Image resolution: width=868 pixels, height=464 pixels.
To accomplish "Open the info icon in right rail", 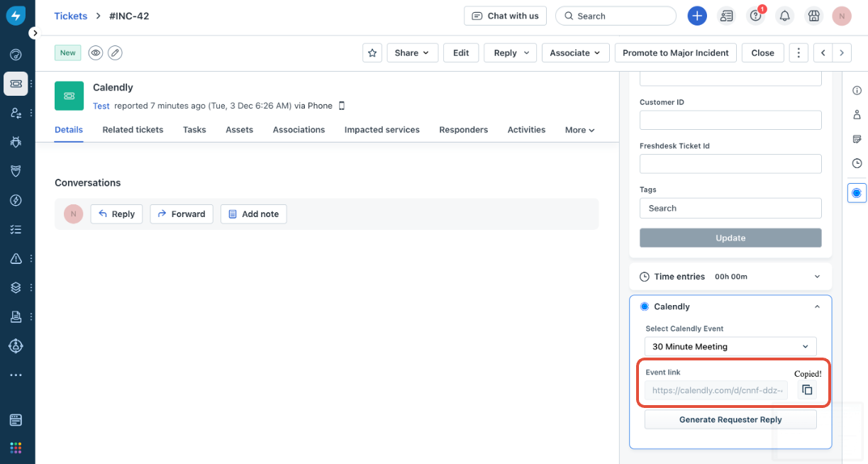I will click(x=857, y=90).
